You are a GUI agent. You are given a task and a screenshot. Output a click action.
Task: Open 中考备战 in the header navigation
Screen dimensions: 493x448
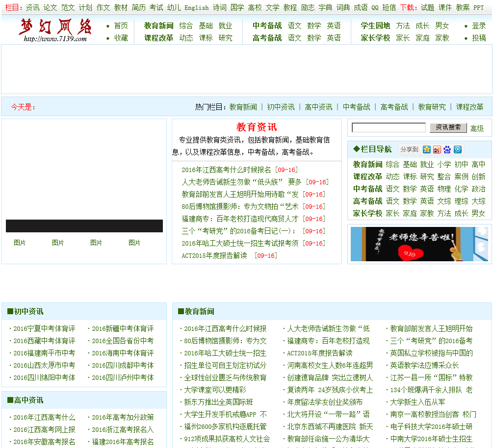tap(267, 26)
